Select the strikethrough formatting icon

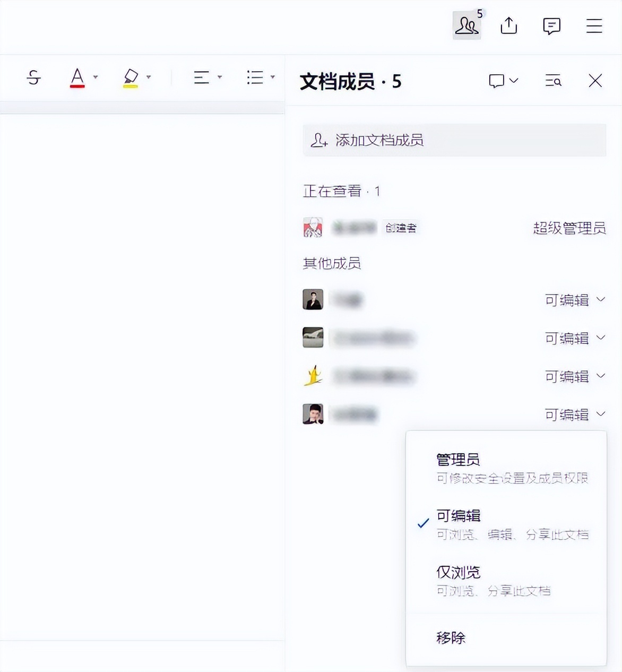coord(33,77)
